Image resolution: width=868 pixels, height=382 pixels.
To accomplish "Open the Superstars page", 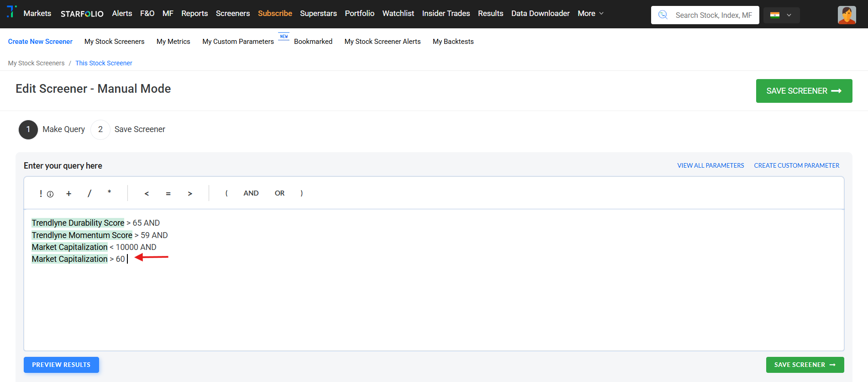I will pyautogui.click(x=318, y=14).
